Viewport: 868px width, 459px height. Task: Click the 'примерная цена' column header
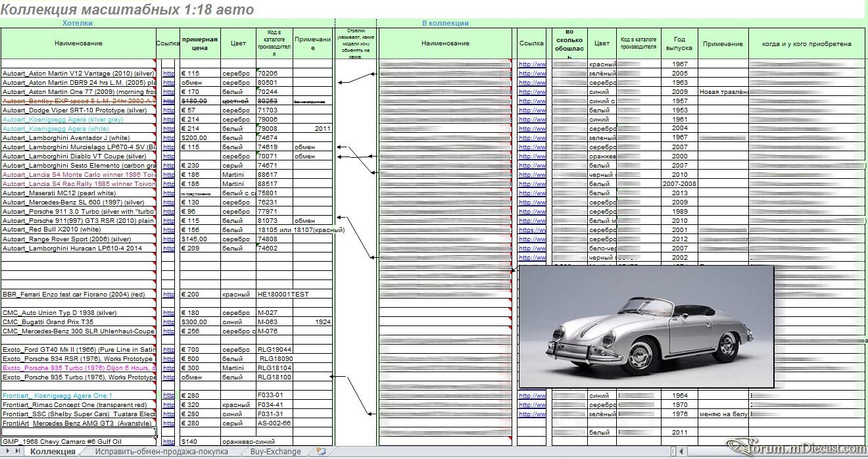[x=200, y=43]
